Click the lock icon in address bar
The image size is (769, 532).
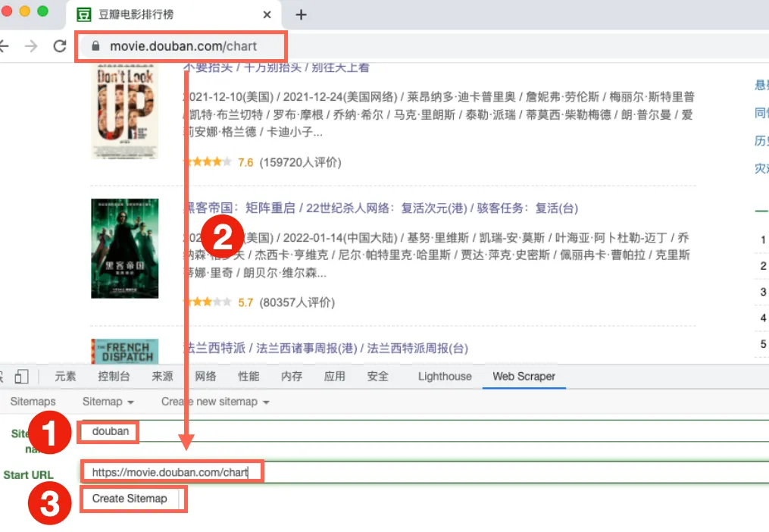click(95, 46)
